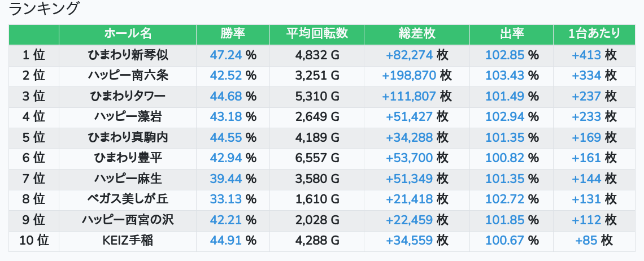Screen dimensions: 644x261
Task: Click the 出率 column header
Action: [511, 34]
